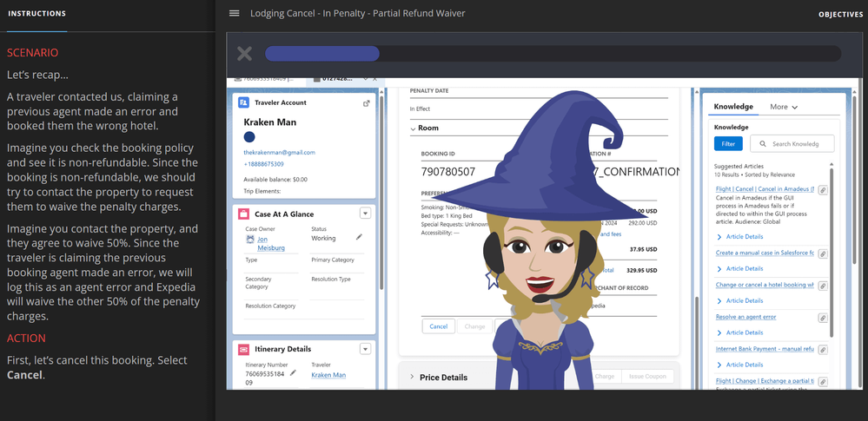Attach the Create a manual case article

pyautogui.click(x=822, y=253)
